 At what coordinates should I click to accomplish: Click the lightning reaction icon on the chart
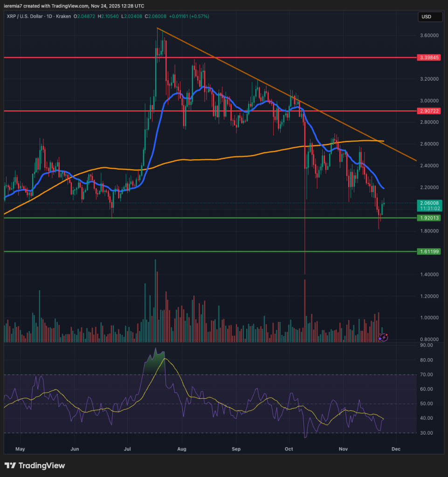click(383, 336)
